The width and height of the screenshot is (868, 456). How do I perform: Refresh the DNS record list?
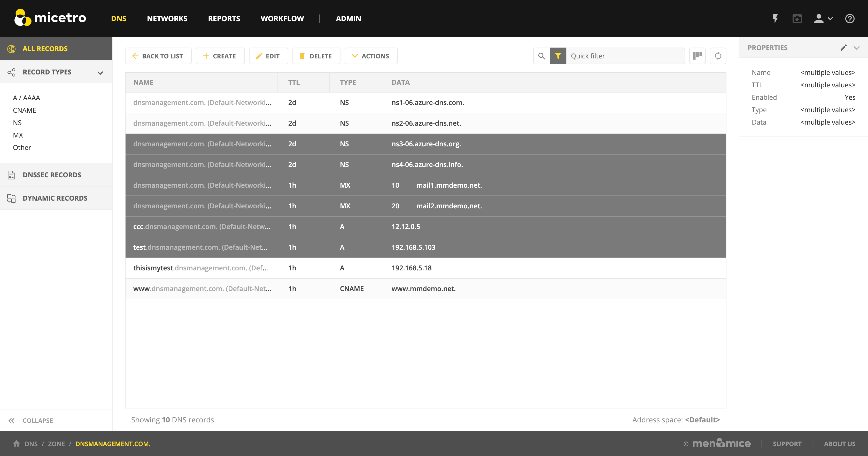click(718, 56)
